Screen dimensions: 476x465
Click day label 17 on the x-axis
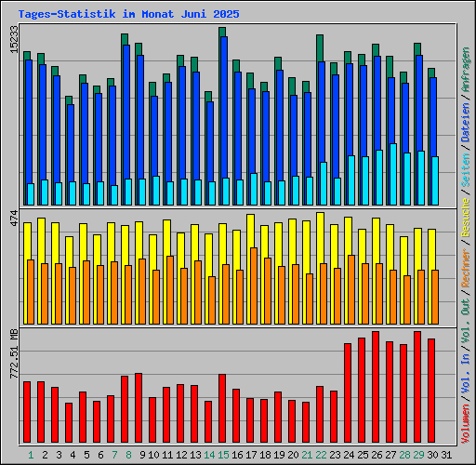[x=251, y=455]
